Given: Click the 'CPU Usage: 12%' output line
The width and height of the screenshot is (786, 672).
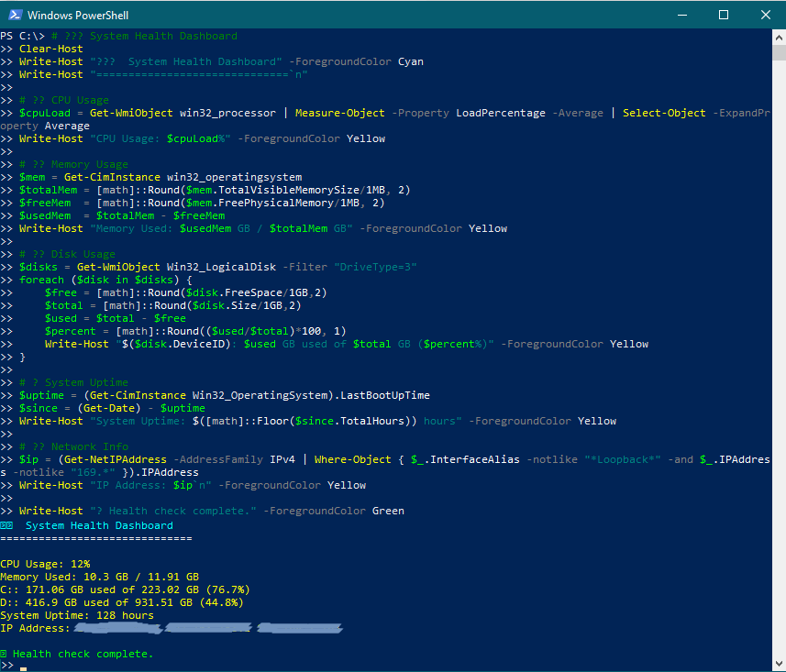Looking at the screenshot, I should [x=45, y=565].
